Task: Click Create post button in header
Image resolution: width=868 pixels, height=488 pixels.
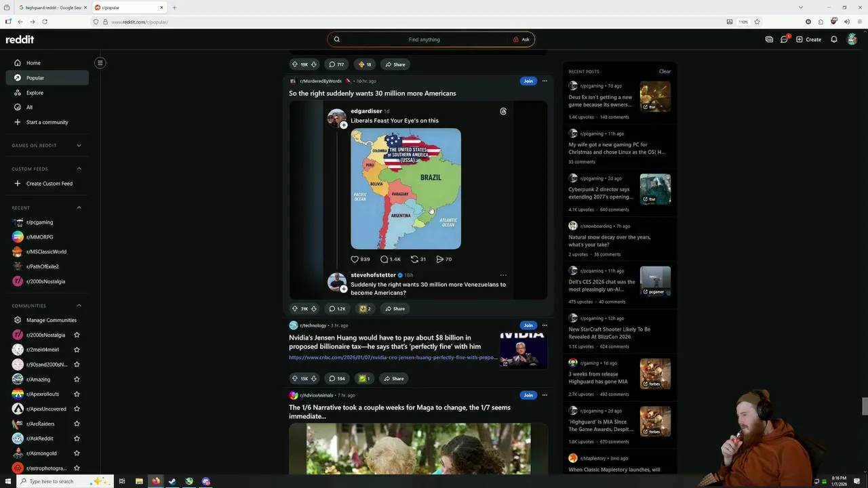Action: [x=808, y=39]
